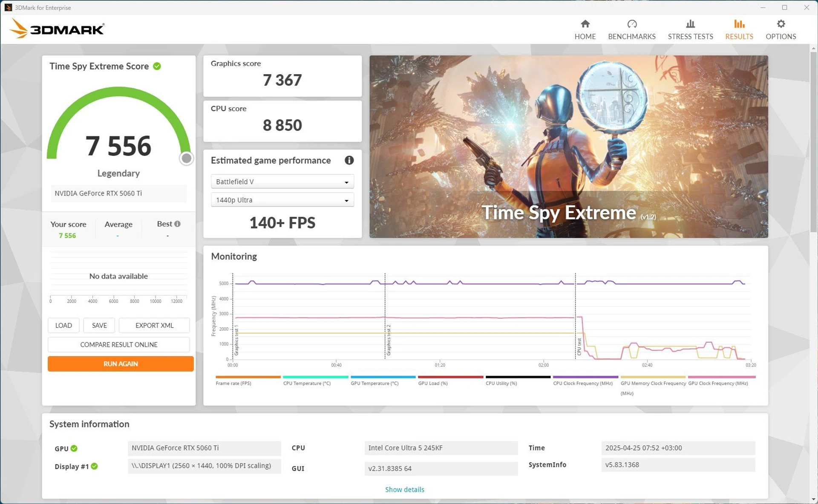
Task: Click the Time value 2025-04-25 07:52
Action: [678, 448]
